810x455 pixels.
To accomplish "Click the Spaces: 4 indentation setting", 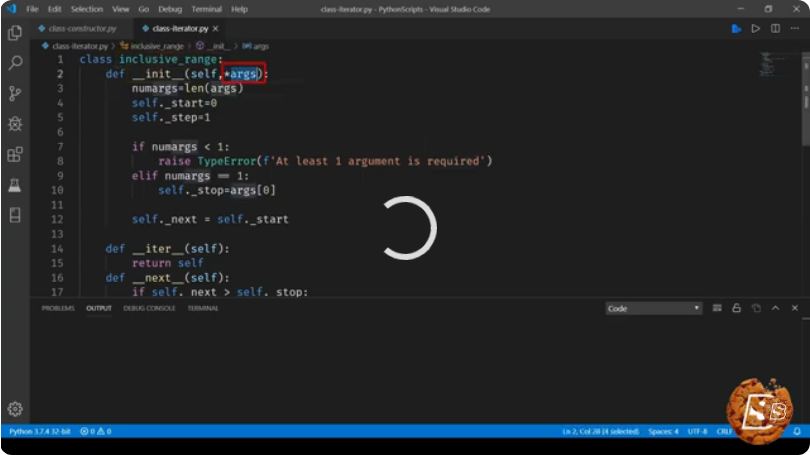I will point(663,431).
